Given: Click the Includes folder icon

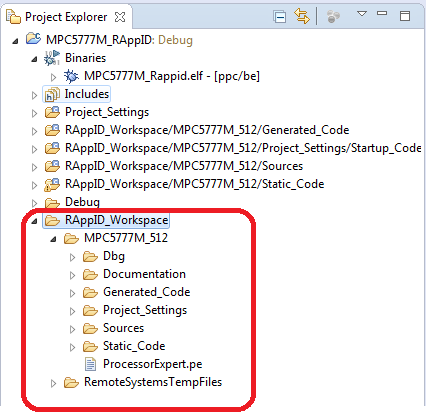Looking at the screenshot, I should 52,94.
